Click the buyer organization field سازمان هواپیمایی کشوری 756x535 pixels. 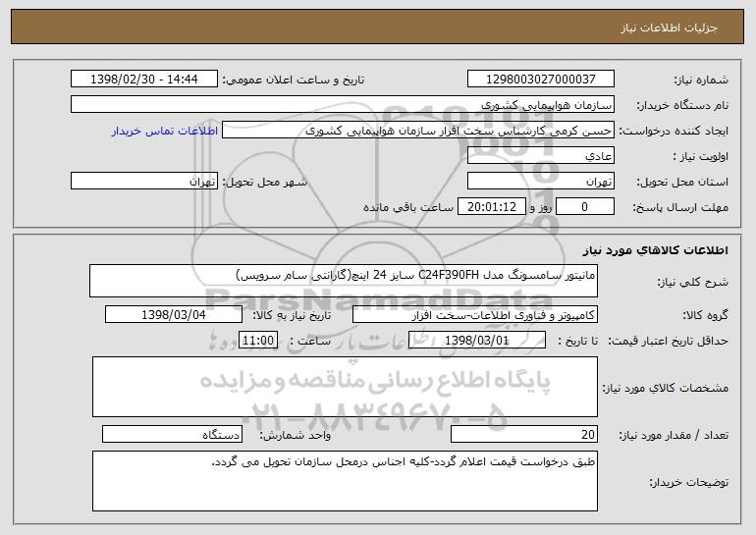click(x=343, y=105)
